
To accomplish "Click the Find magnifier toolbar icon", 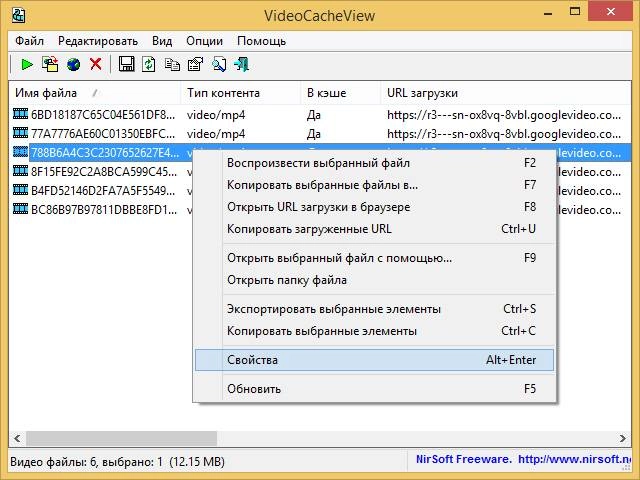I will tap(219, 64).
